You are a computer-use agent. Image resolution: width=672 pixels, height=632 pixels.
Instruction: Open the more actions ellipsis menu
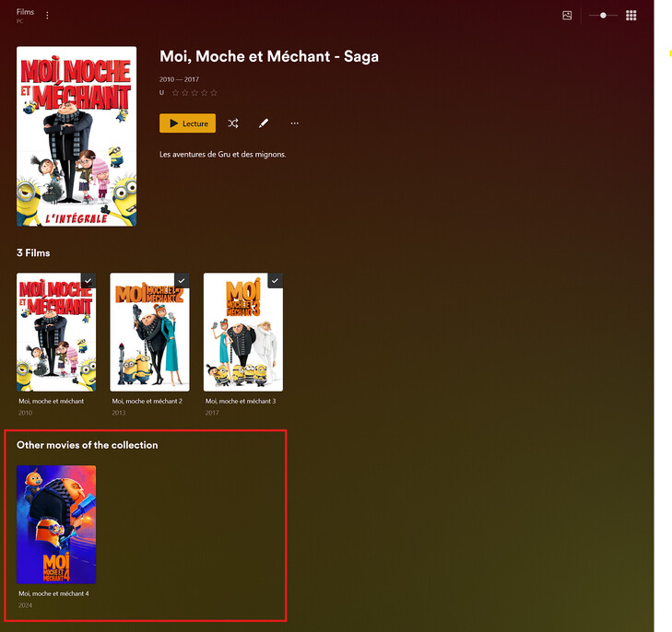point(294,123)
